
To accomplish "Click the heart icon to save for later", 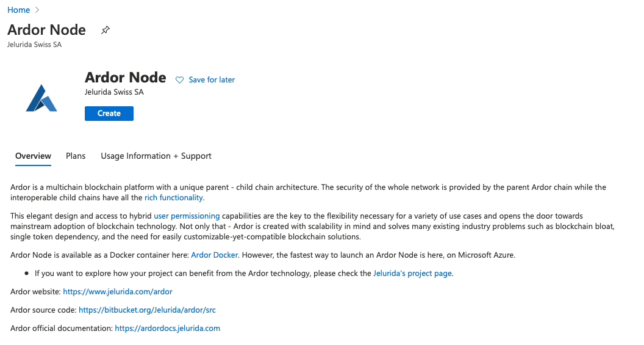I will [x=179, y=80].
